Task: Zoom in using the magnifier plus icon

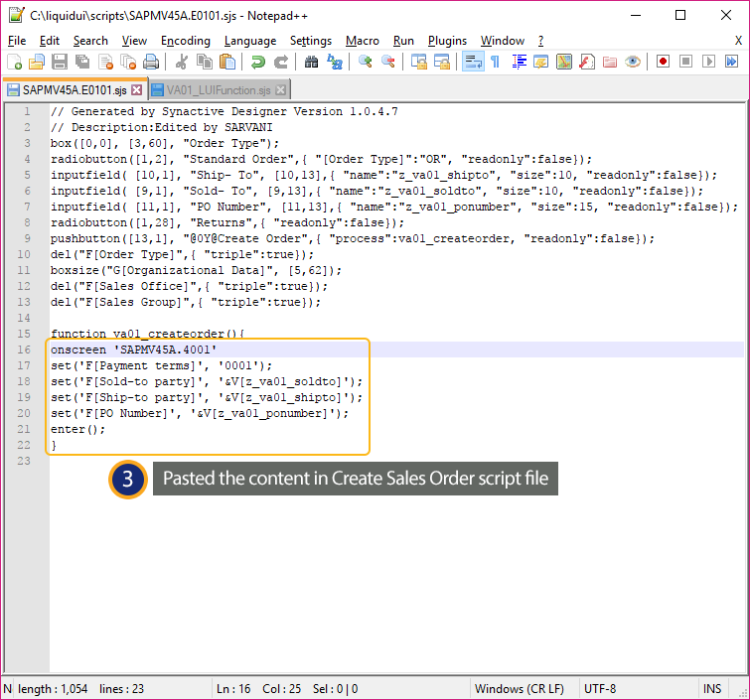Action: [x=366, y=62]
